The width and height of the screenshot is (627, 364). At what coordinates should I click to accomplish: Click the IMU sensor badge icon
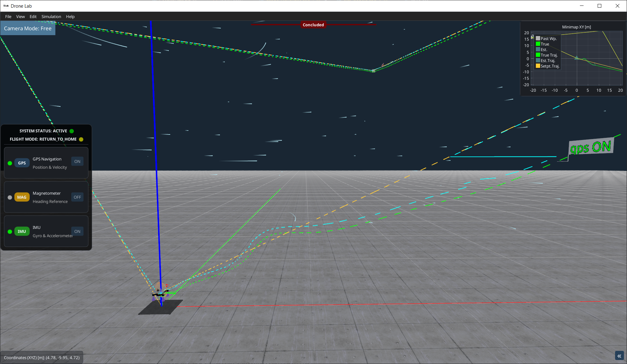22,231
